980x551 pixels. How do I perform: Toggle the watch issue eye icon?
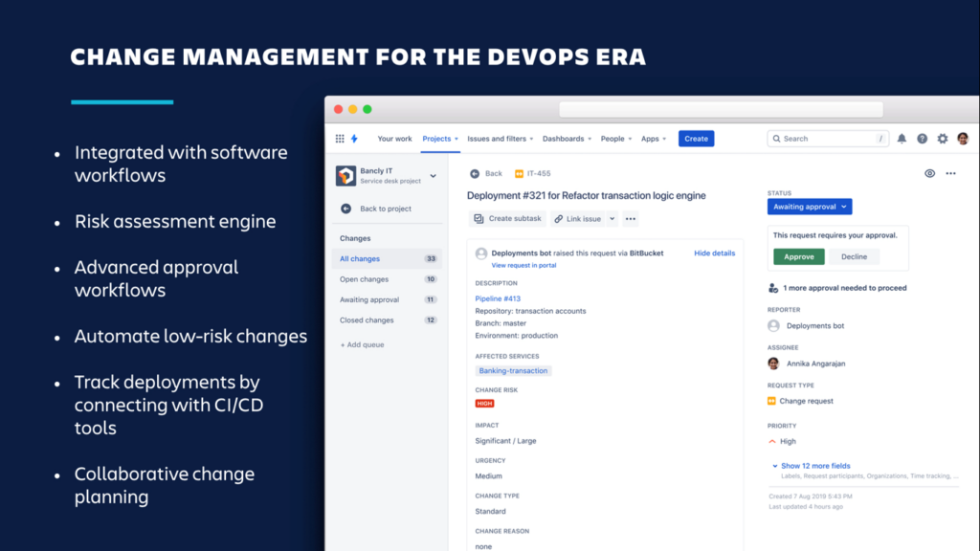(929, 174)
